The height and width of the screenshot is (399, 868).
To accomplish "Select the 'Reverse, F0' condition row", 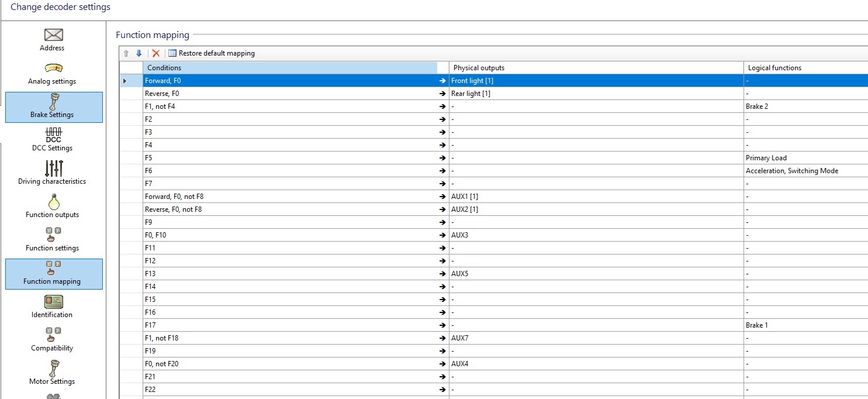I will point(290,94).
